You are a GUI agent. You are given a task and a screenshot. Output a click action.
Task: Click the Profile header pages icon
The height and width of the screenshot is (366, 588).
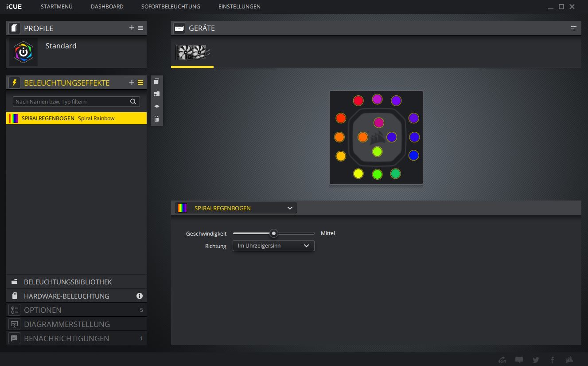click(x=14, y=28)
